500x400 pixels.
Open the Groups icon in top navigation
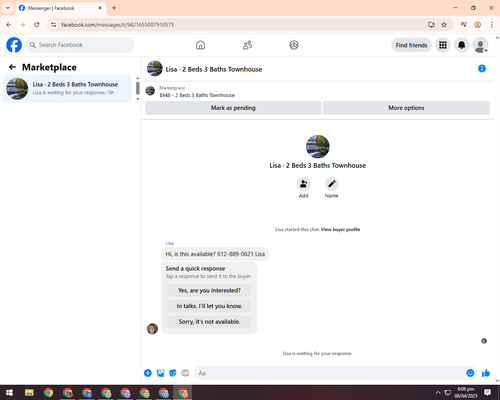[x=294, y=45]
